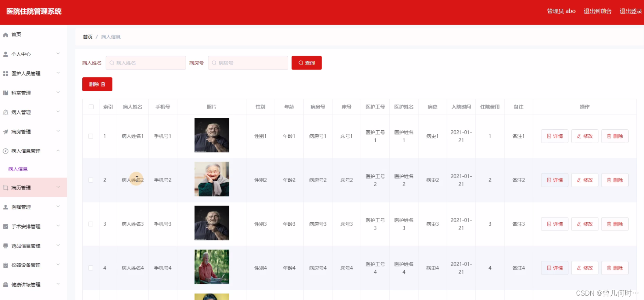Viewport: 644px width, 300px height.
Task: Click the icon beside 病人管理
Action: [x=6, y=112]
